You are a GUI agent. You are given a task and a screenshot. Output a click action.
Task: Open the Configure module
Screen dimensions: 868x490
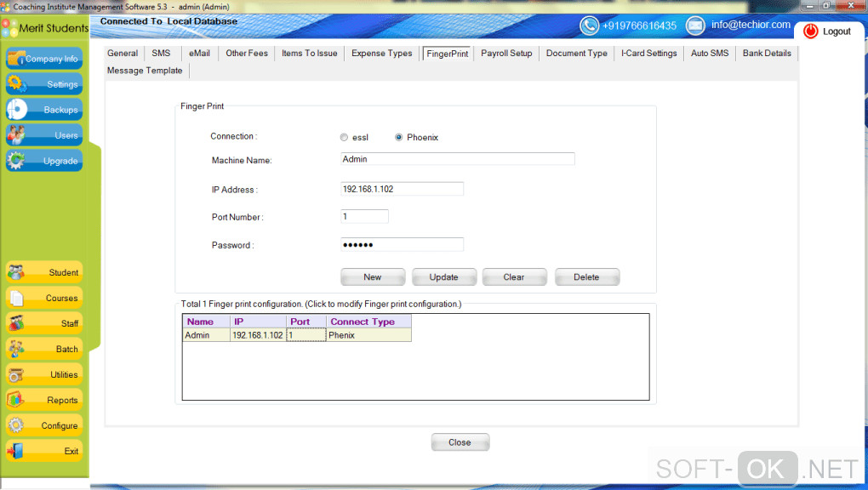coord(44,425)
